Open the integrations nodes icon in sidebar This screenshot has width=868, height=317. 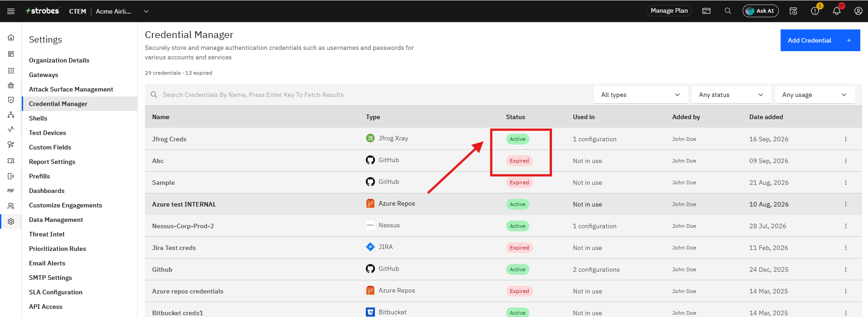pos(11,144)
